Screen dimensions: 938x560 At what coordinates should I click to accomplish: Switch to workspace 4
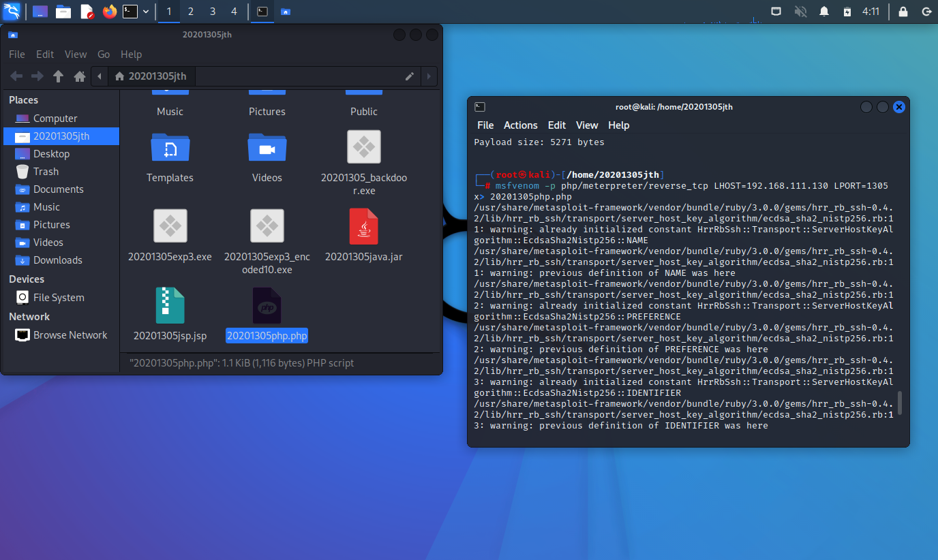(x=234, y=12)
